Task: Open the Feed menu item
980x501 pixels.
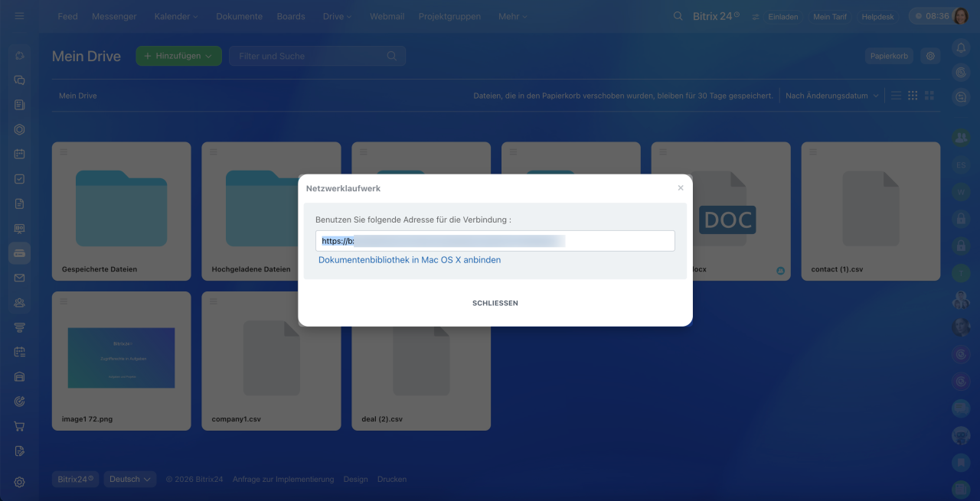Action: point(67,16)
